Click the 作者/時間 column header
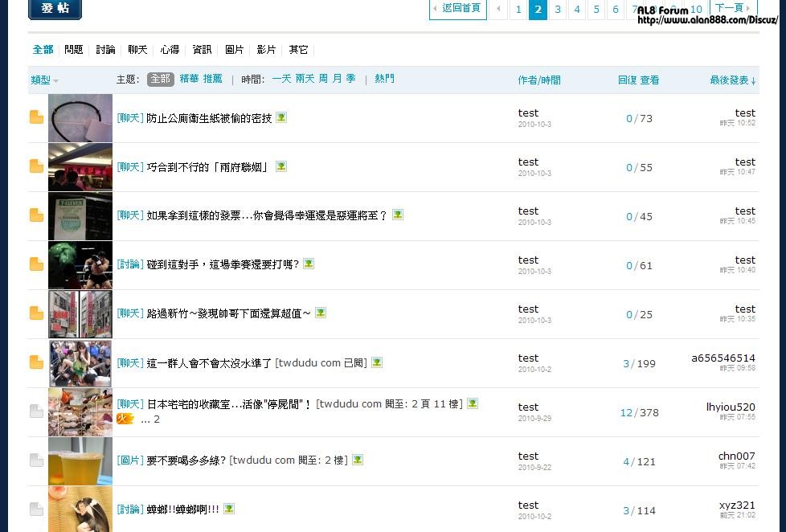786x532 pixels. click(x=539, y=80)
